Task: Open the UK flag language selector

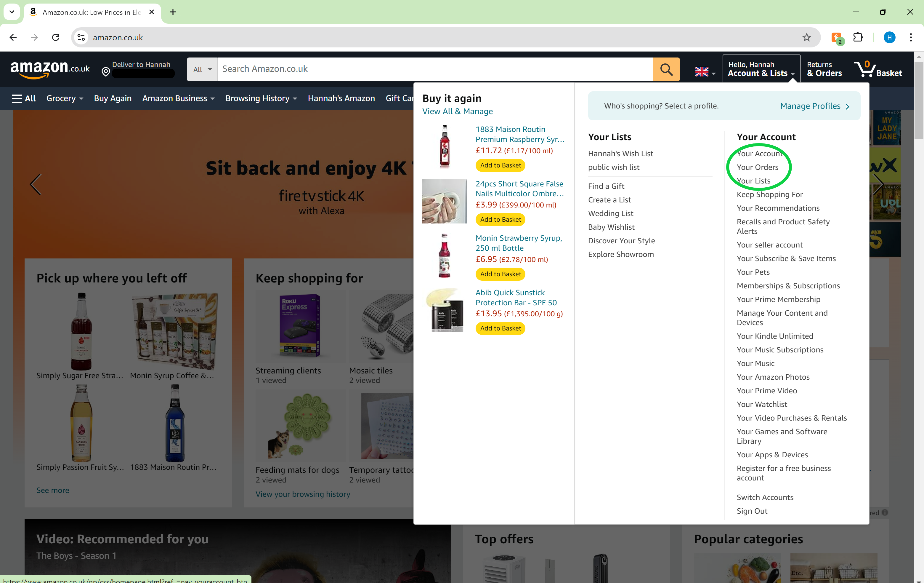Action: click(x=705, y=72)
